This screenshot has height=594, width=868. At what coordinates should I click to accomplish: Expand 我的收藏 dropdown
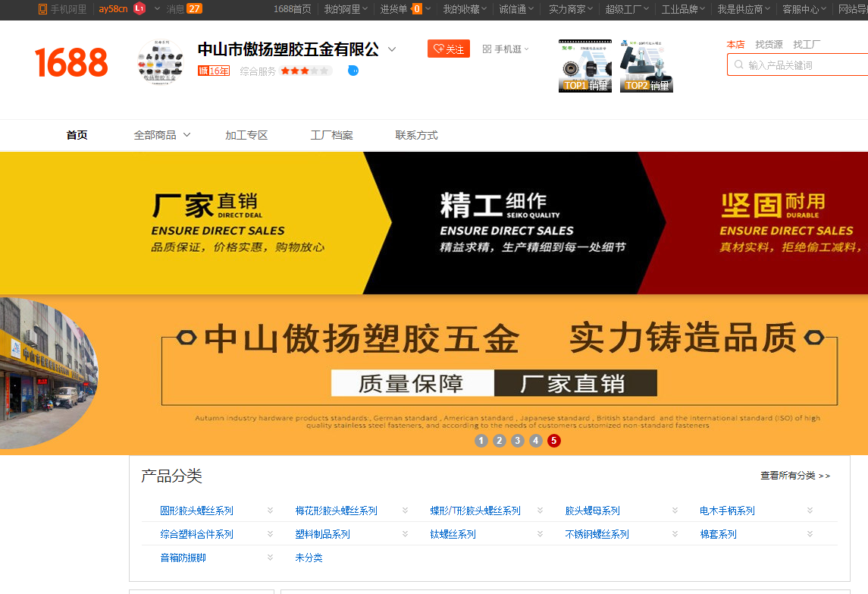465,9
